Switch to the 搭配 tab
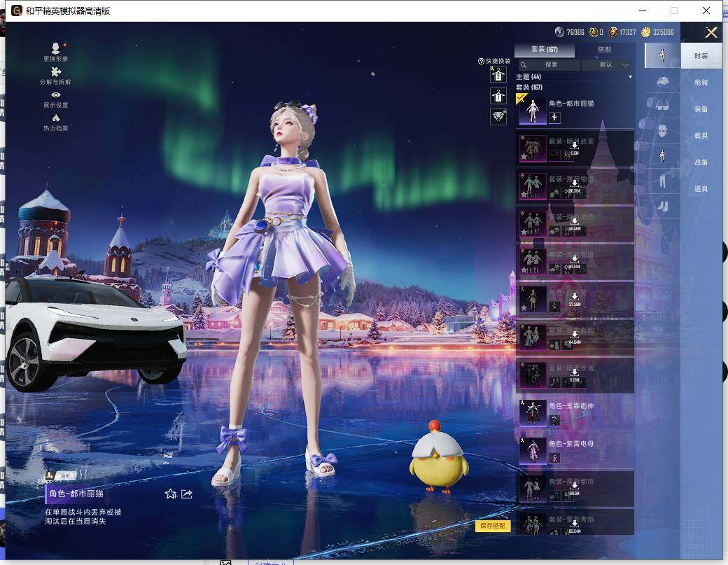 click(605, 49)
